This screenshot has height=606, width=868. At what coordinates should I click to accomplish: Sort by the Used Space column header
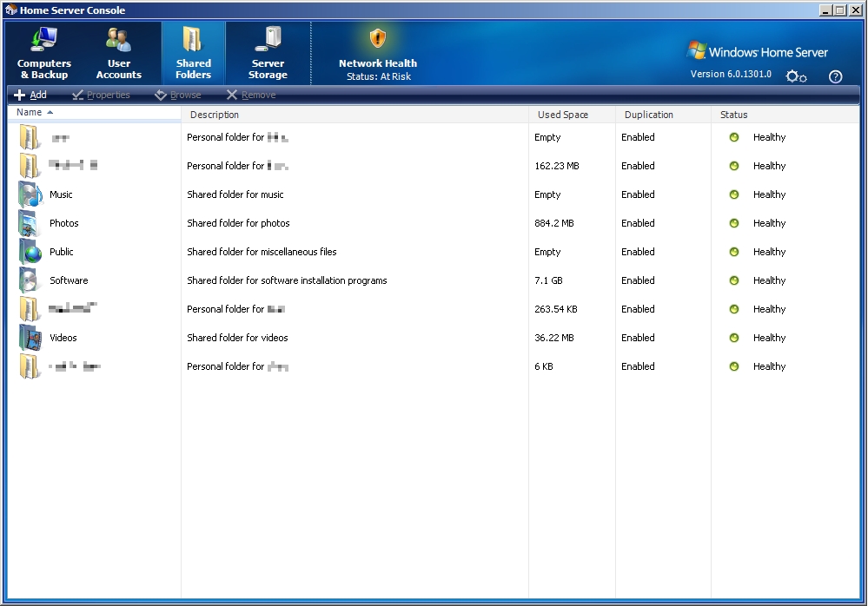coord(562,115)
